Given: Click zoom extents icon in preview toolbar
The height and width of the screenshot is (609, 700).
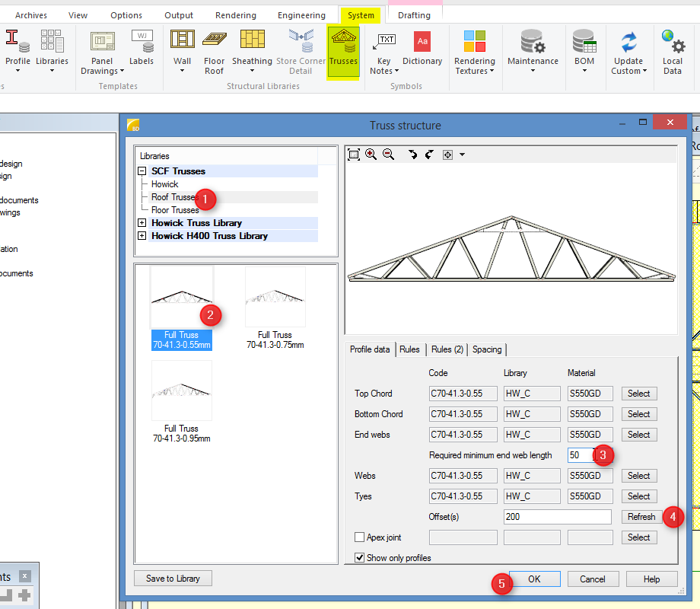Looking at the screenshot, I should [x=354, y=155].
